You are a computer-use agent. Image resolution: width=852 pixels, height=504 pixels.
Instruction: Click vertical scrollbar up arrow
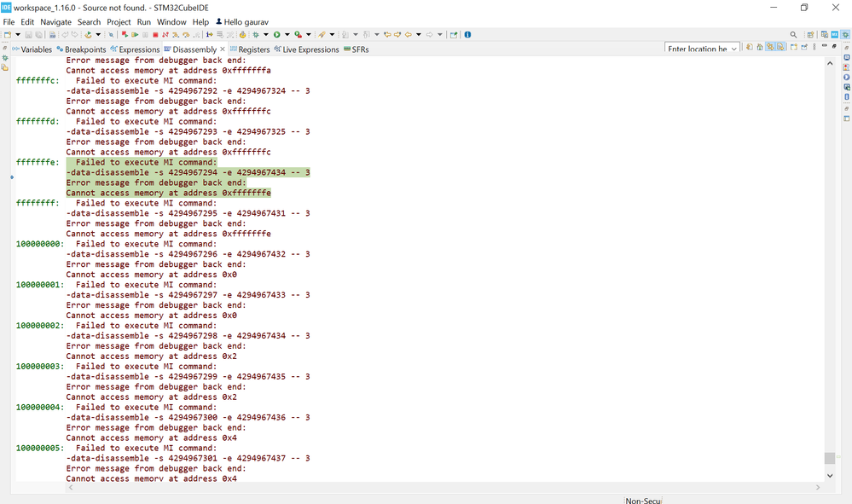click(x=830, y=64)
